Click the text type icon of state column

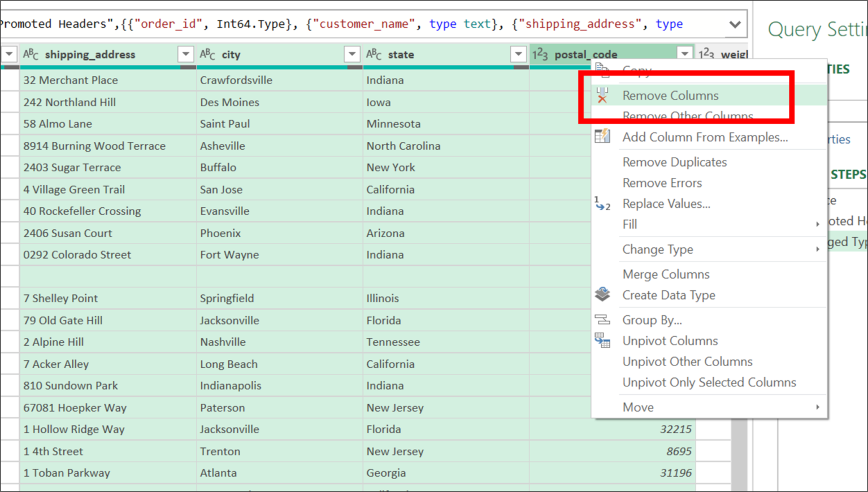click(374, 54)
